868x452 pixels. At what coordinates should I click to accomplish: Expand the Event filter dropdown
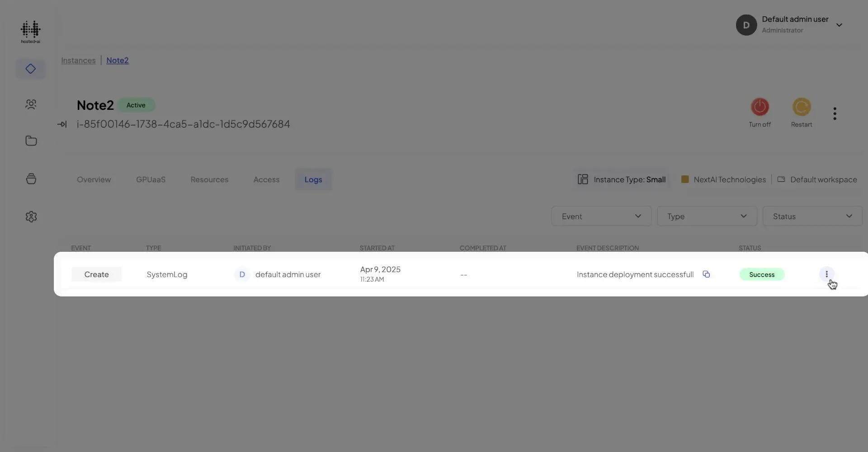pyautogui.click(x=601, y=217)
